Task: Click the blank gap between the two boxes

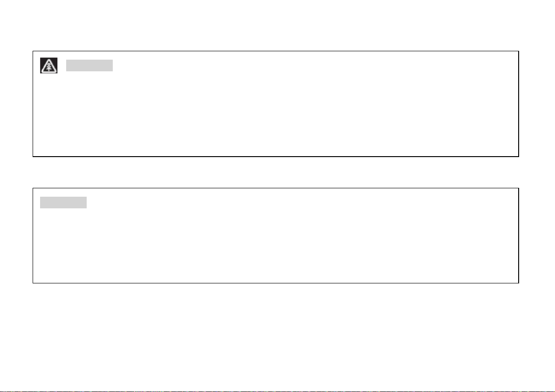Action: (x=275, y=172)
